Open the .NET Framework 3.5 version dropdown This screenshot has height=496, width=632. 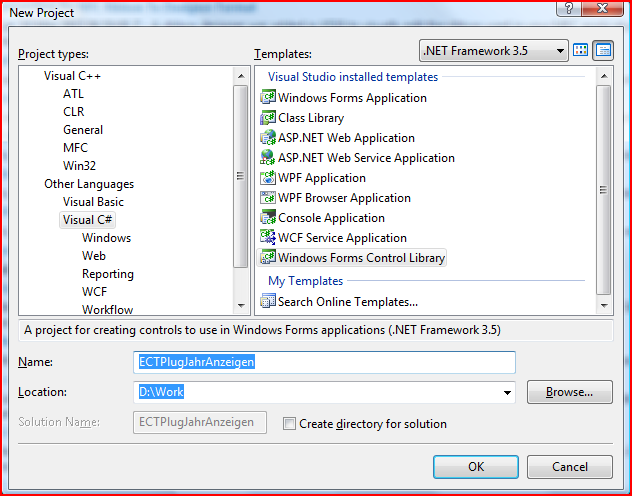[x=494, y=51]
